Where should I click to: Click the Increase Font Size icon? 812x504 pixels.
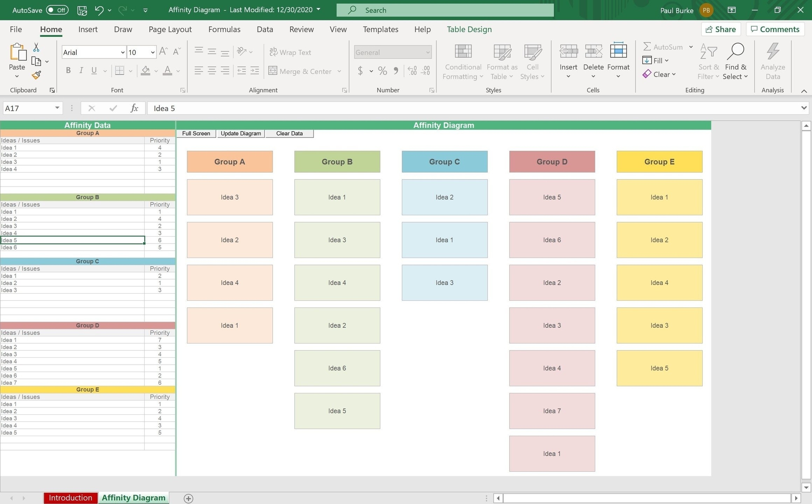(x=163, y=52)
